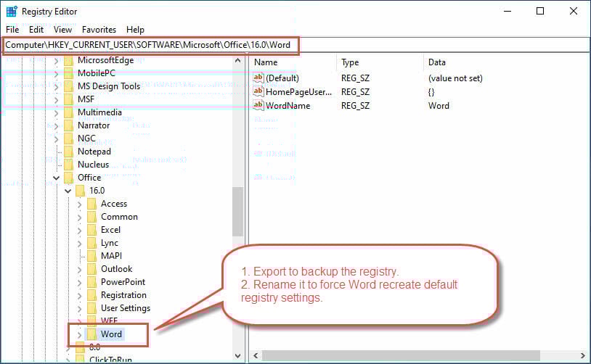The image size is (591, 364).
Task: Expand the Excel key
Action: tap(80, 231)
